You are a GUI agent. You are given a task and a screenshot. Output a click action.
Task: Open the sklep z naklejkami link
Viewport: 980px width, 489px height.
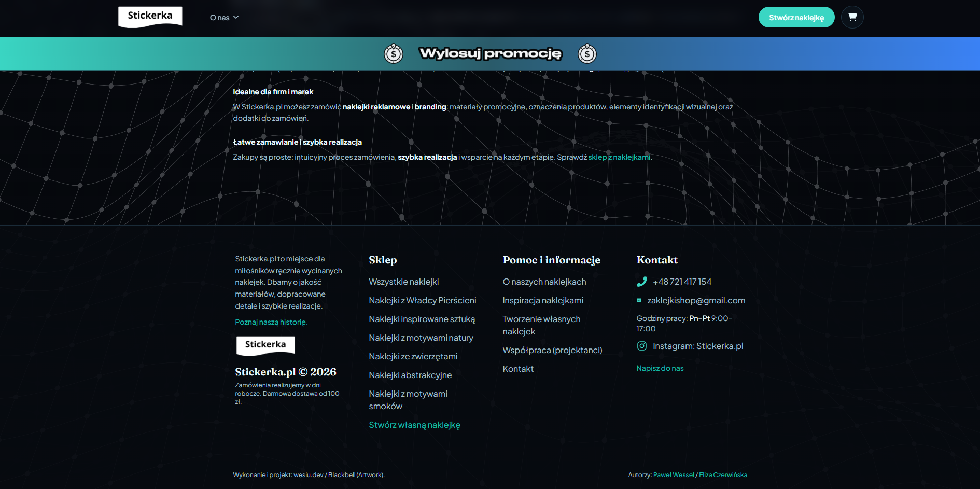(x=619, y=157)
